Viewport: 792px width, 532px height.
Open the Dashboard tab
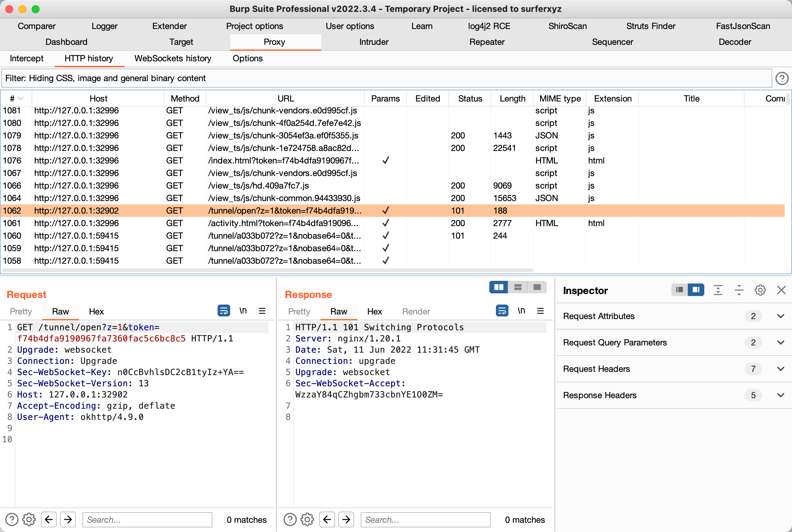click(67, 42)
